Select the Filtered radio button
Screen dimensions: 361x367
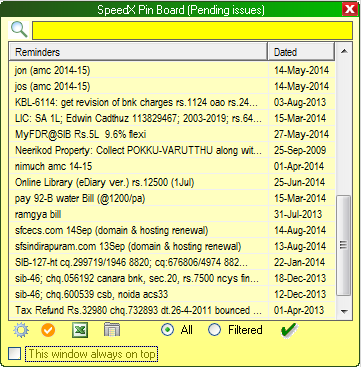tap(214, 330)
